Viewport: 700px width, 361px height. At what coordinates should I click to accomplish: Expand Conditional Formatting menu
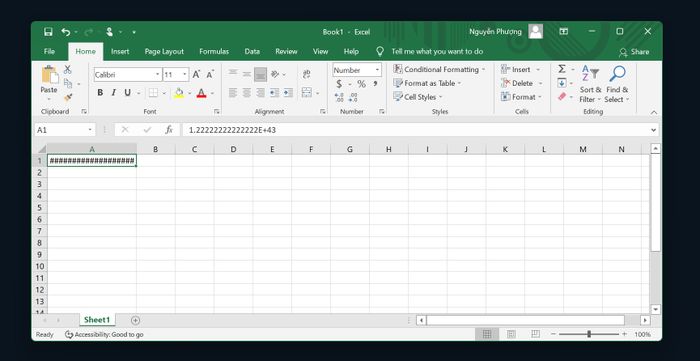(439, 70)
